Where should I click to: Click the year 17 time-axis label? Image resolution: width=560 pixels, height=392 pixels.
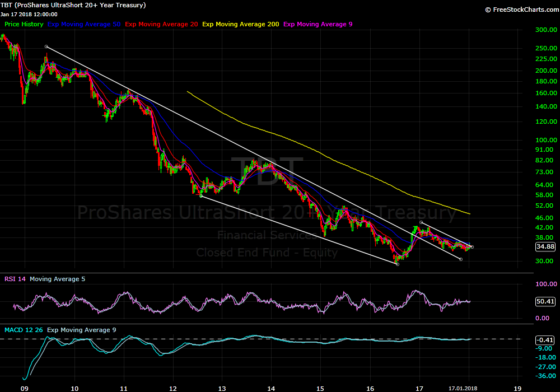(x=419, y=389)
